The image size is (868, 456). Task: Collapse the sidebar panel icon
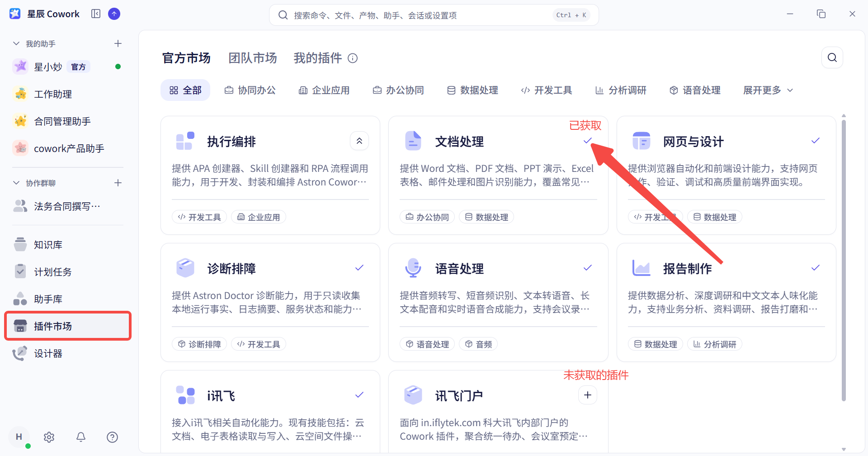(x=96, y=14)
